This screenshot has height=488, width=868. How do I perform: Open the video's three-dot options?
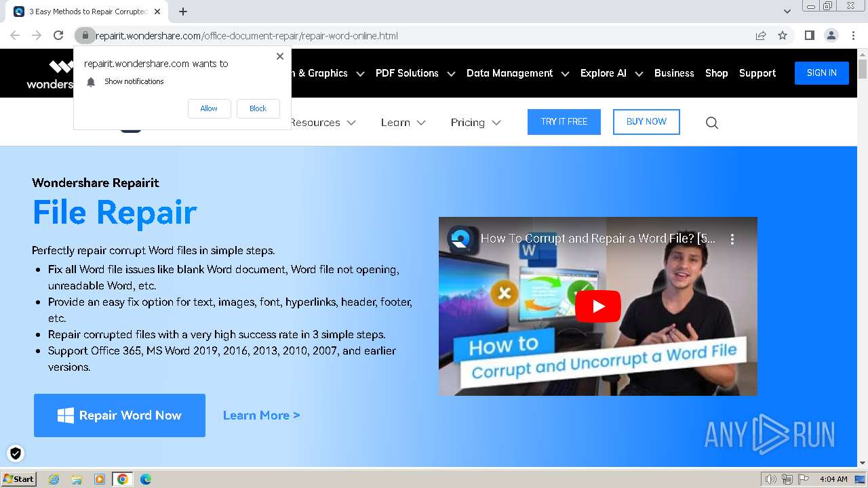click(732, 239)
